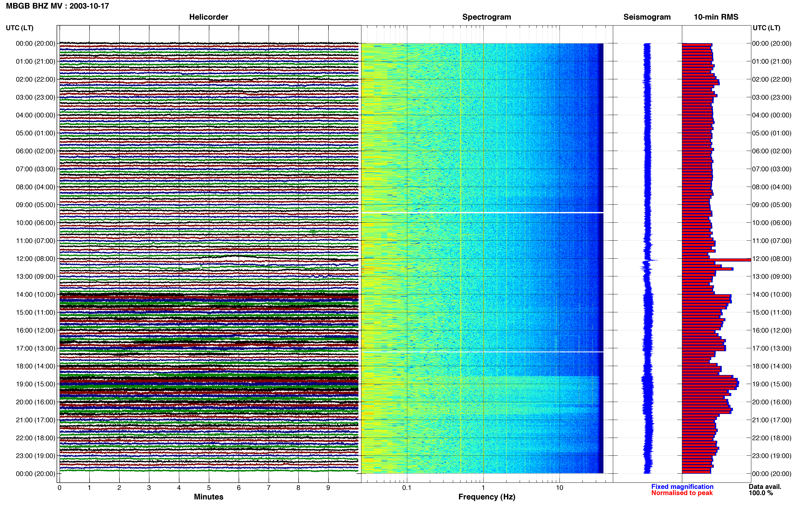
Task: Click tick label '0' on the Minutes axis
Action: coord(59,488)
